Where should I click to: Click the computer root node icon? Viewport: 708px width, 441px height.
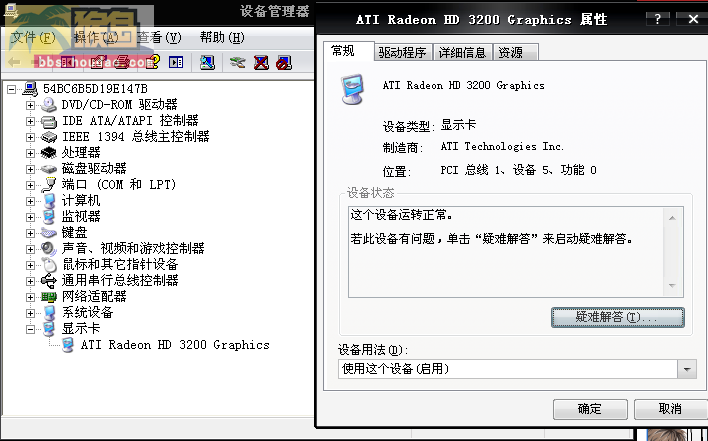30,88
